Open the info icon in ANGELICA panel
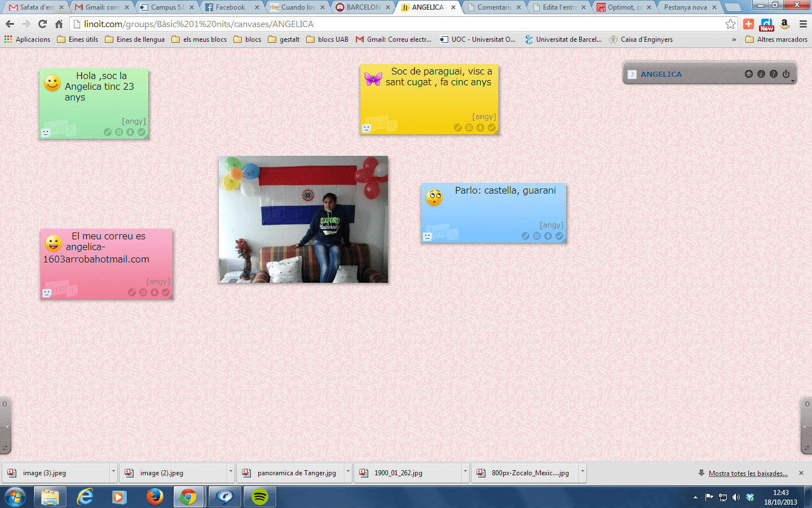The image size is (812, 508). (761, 74)
